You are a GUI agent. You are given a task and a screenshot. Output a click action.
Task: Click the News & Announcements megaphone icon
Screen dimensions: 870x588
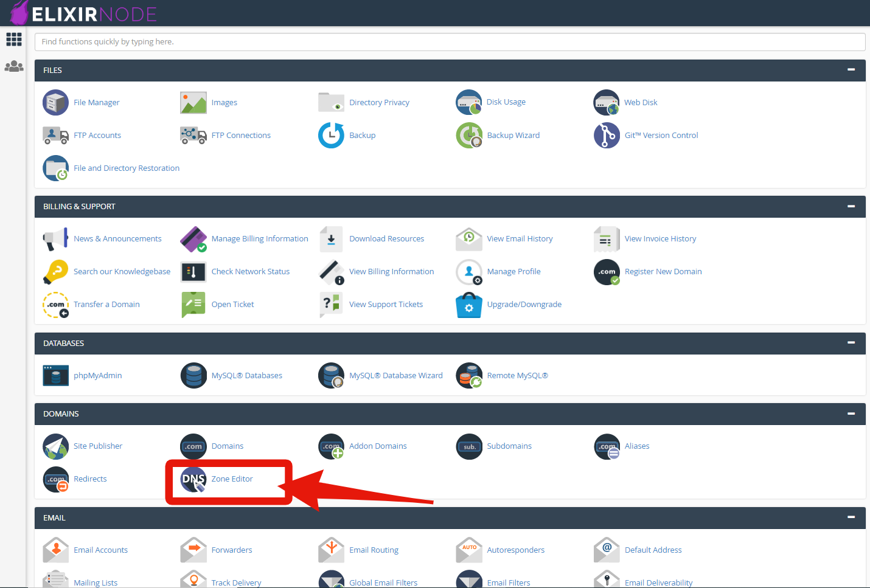pos(55,238)
